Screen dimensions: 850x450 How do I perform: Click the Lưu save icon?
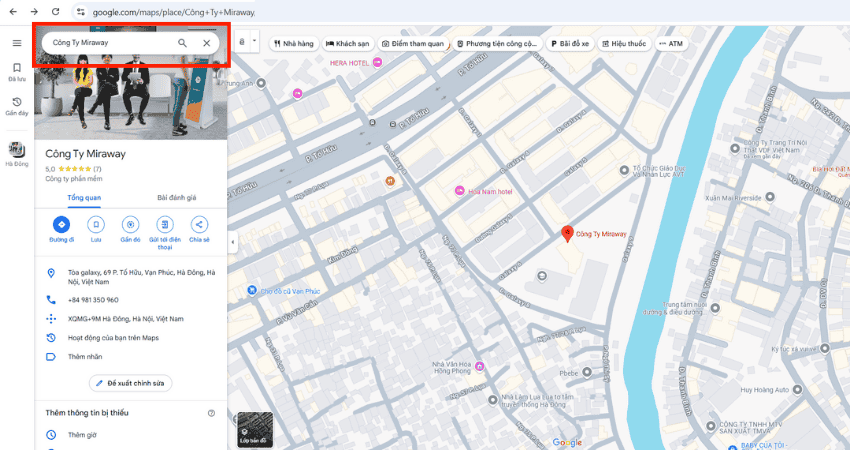(96, 224)
